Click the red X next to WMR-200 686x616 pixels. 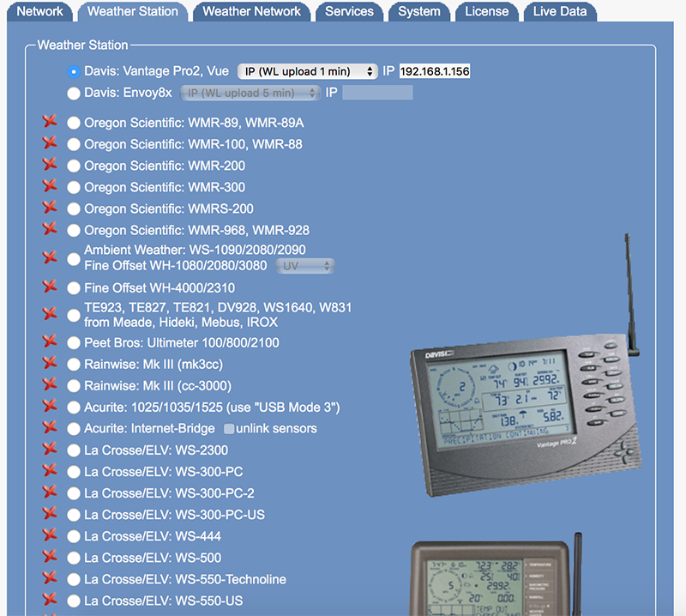(x=50, y=165)
